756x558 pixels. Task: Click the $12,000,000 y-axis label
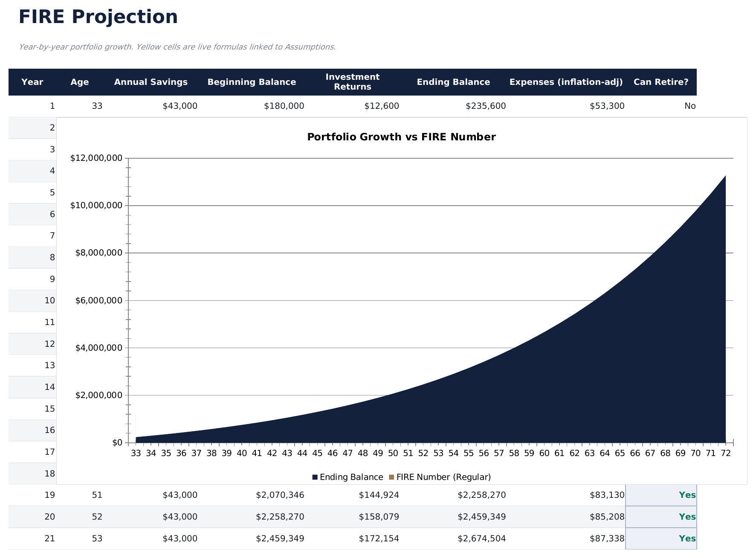[x=96, y=158]
